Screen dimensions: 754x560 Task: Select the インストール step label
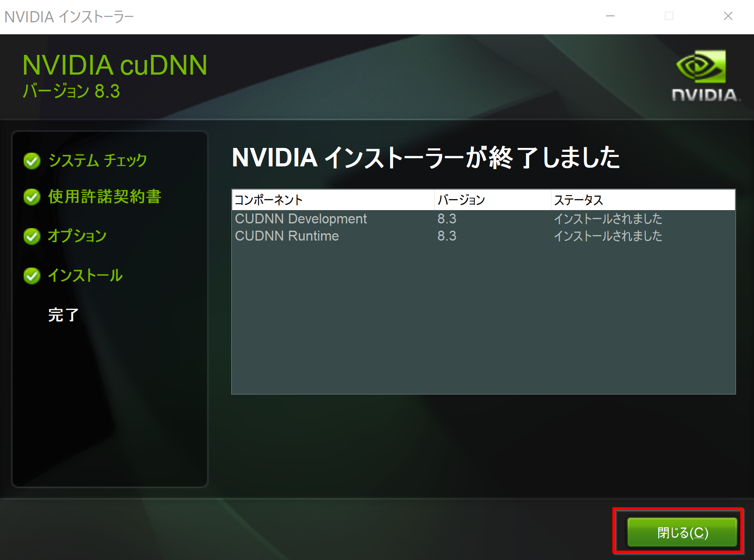85,275
